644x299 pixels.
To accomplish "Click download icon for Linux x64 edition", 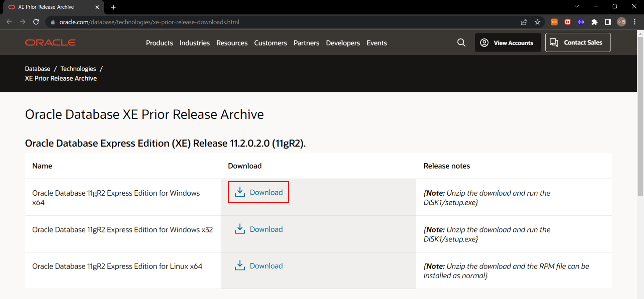I will [240, 266].
